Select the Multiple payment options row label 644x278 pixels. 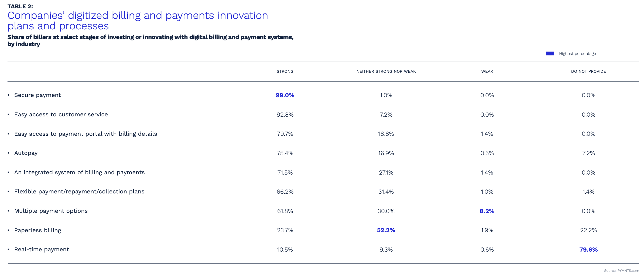[51, 211]
